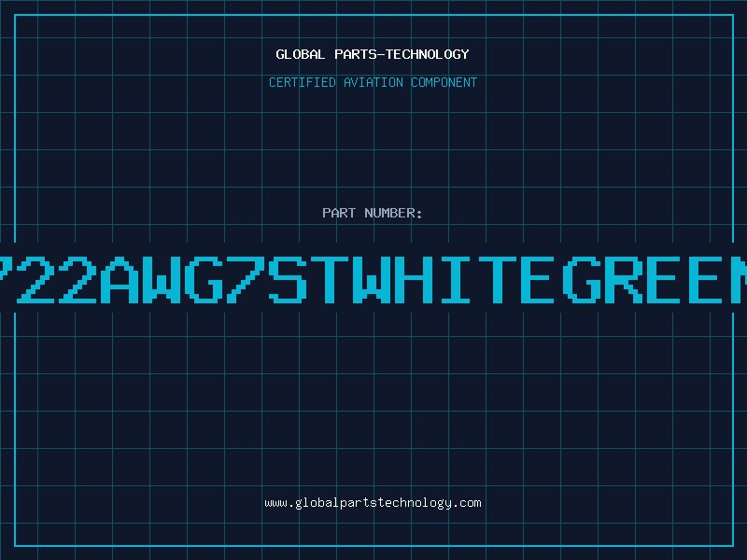Click the word GLOBAL in the header
The height and width of the screenshot is (560, 747).
click(300, 54)
